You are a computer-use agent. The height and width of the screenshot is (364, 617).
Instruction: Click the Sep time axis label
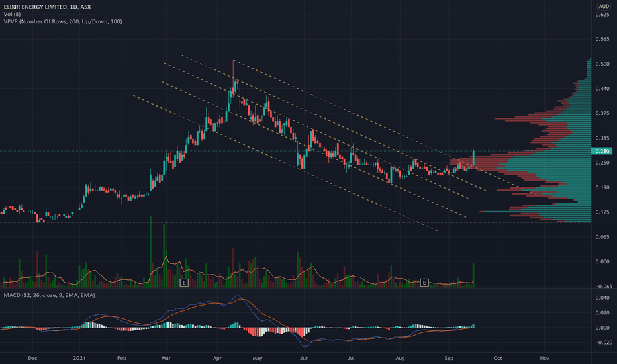point(449,358)
